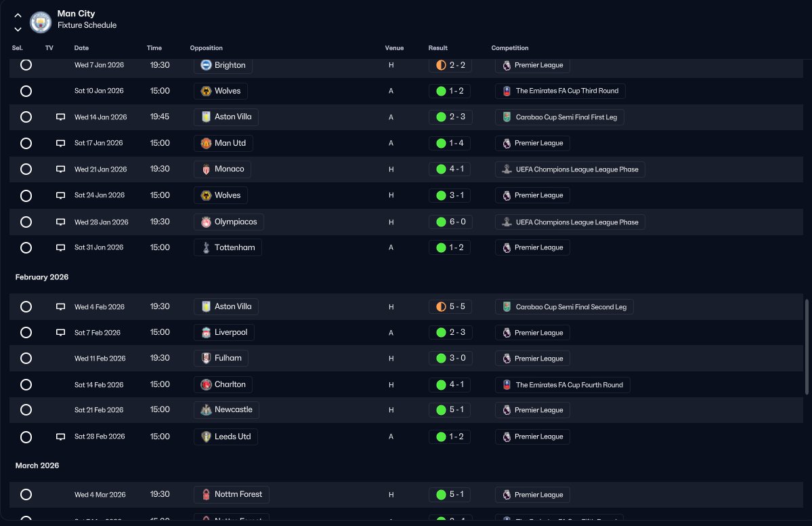Click the down chevron beside Man City
The image size is (812, 526).
coord(18,30)
